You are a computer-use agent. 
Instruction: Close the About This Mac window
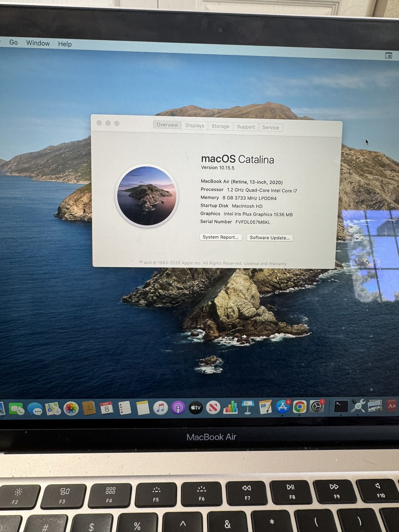click(x=99, y=123)
